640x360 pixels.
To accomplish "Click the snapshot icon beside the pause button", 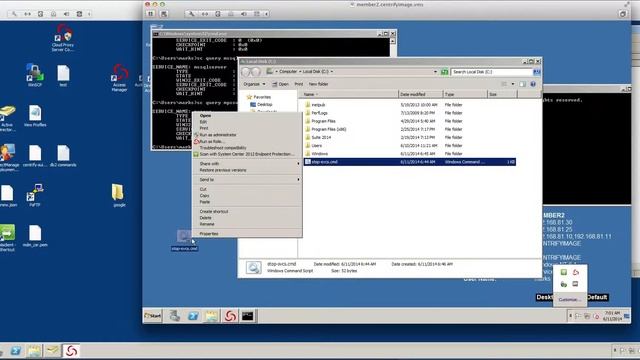I will (x=164, y=14).
